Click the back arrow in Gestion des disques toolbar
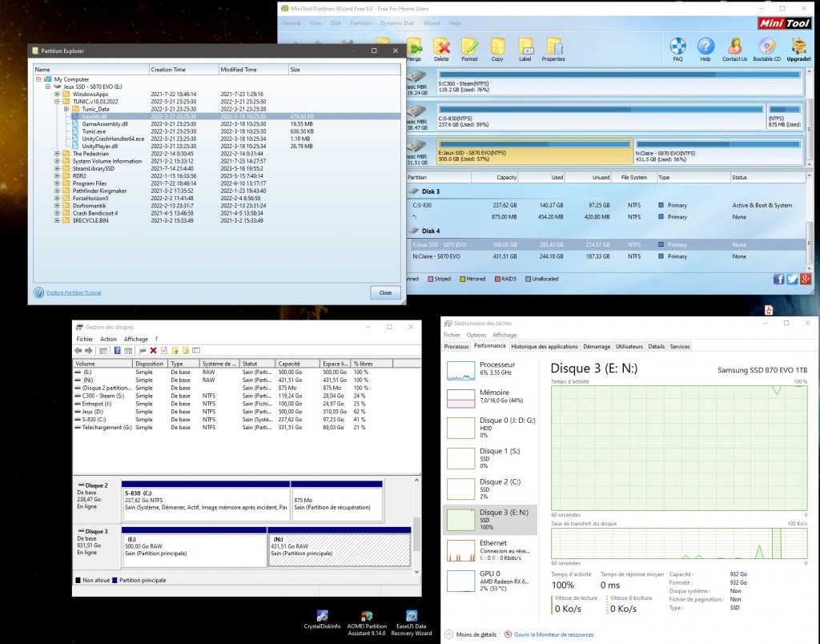This screenshot has width=820, height=644. pyautogui.click(x=78, y=351)
